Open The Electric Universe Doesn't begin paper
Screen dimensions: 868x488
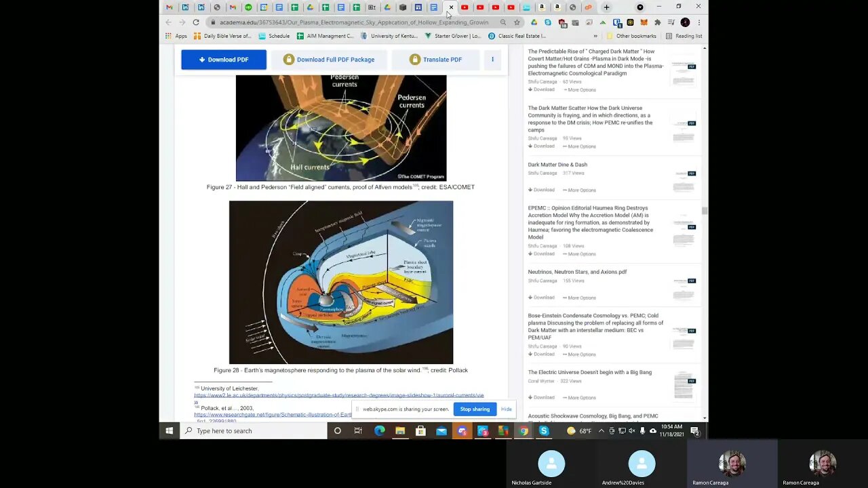pos(590,372)
